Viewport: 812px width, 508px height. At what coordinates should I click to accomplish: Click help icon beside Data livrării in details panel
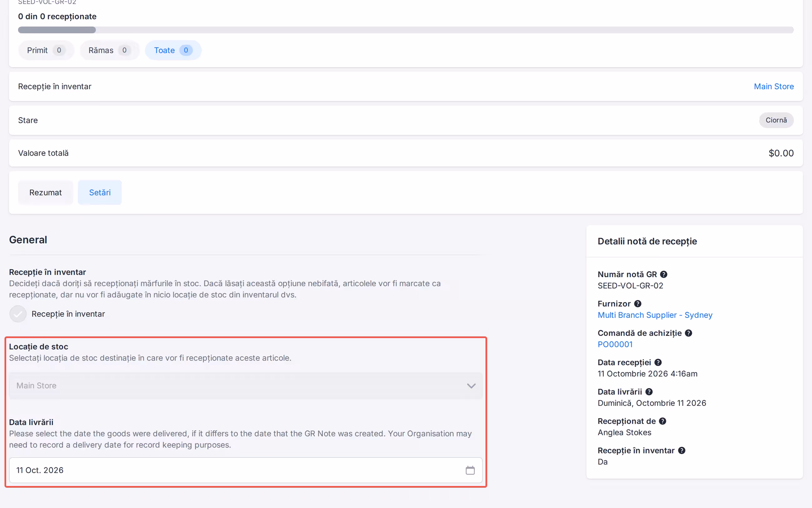click(x=649, y=392)
